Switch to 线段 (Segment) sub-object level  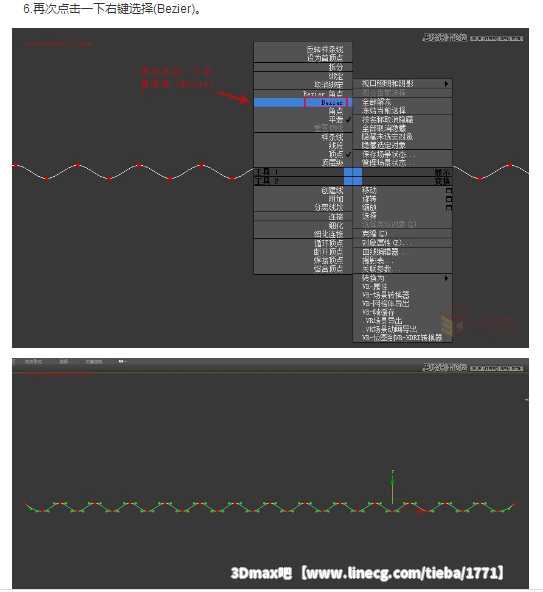pyautogui.click(x=336, y=146)
